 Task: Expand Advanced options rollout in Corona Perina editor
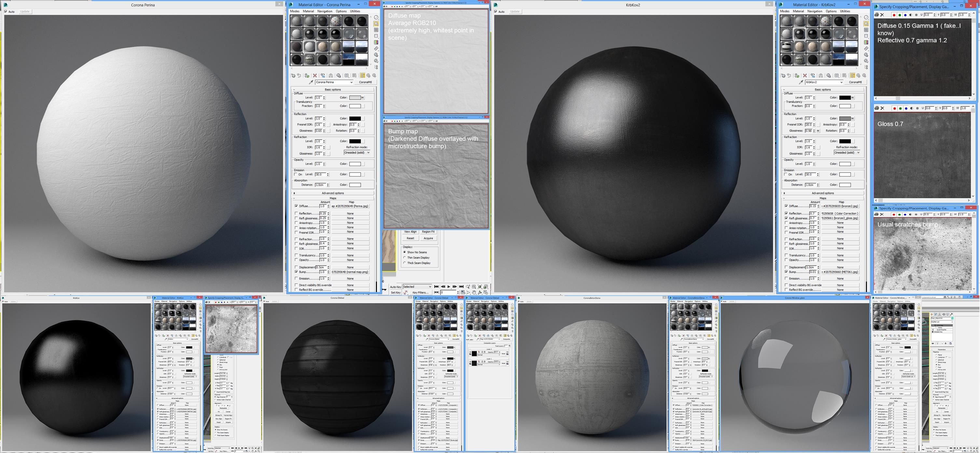(333, 193)
